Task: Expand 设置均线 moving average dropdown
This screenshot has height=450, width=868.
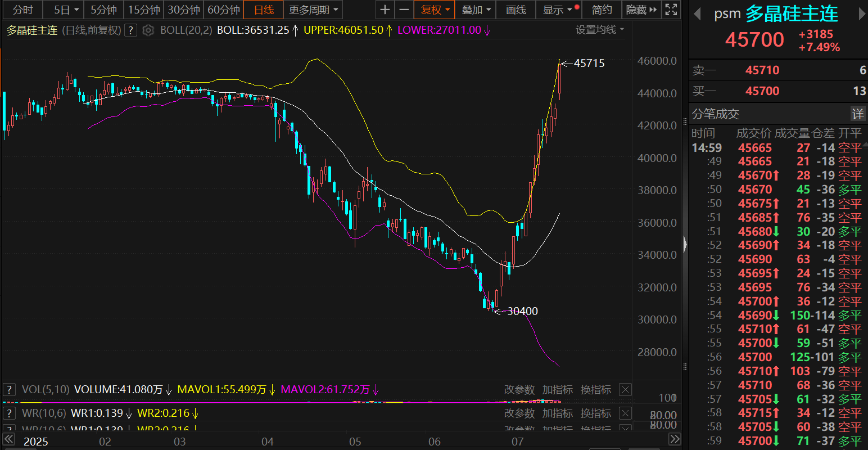Action: (x=600, y=30)
